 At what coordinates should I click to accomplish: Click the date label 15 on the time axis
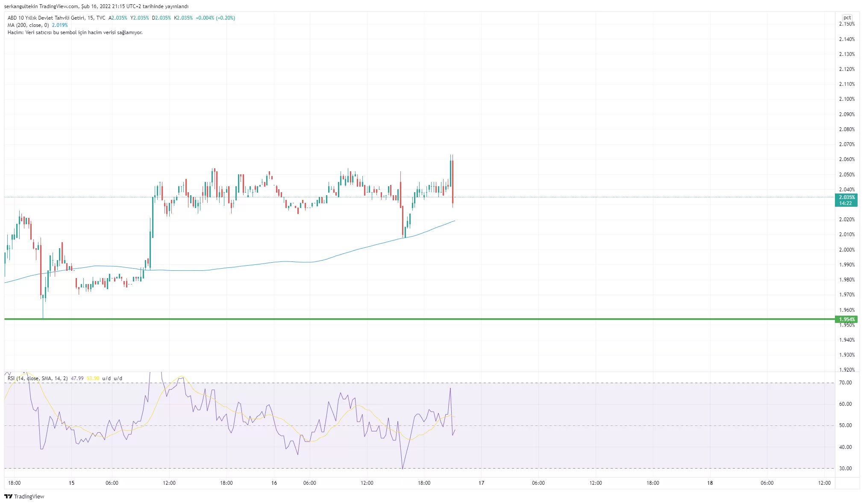[x=71, y=483]
